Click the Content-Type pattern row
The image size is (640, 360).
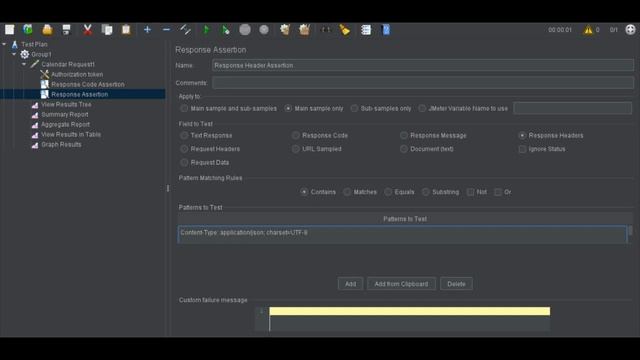coord(402,233)
